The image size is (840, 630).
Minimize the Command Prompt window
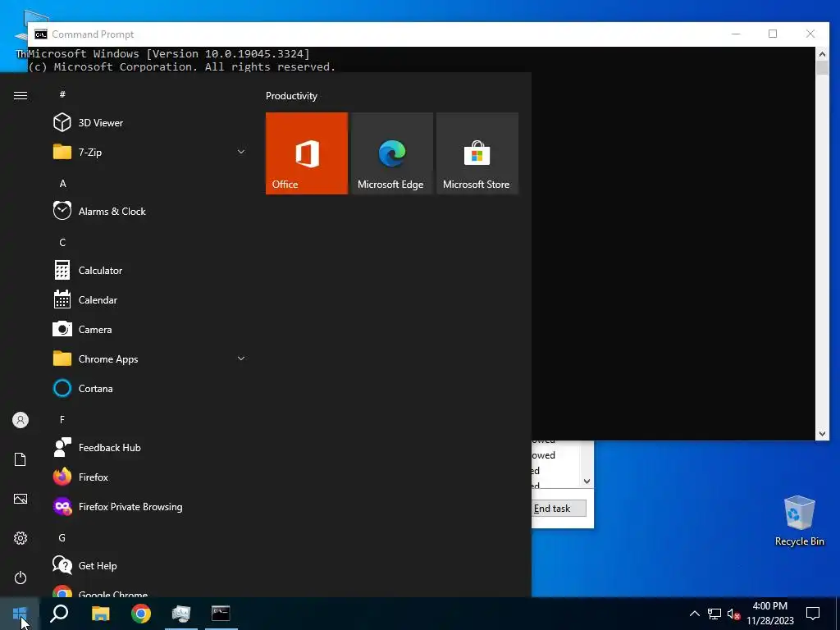[736, 34]
